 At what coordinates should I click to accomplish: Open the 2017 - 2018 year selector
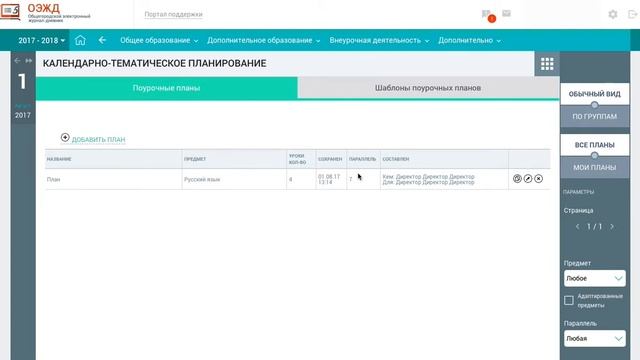pyautogui.click(x=41, y=40)
